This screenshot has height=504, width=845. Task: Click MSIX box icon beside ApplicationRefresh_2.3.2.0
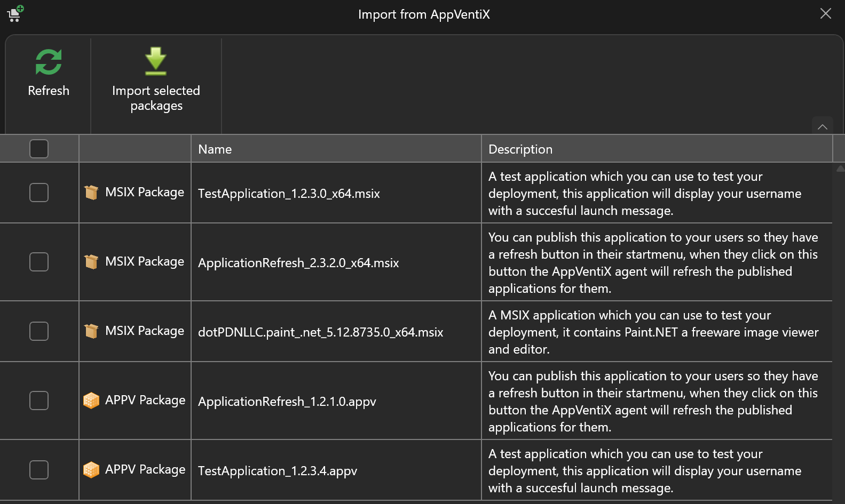click(x=91, y=262)
